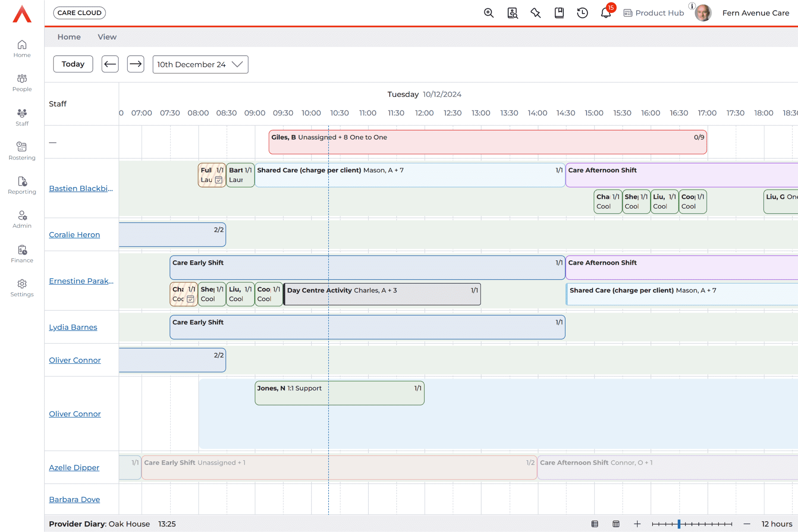The height and width of the screenshot is (532, 798).
Task: Open Reporting from the sidebar
Action: (x=22, y=185)
